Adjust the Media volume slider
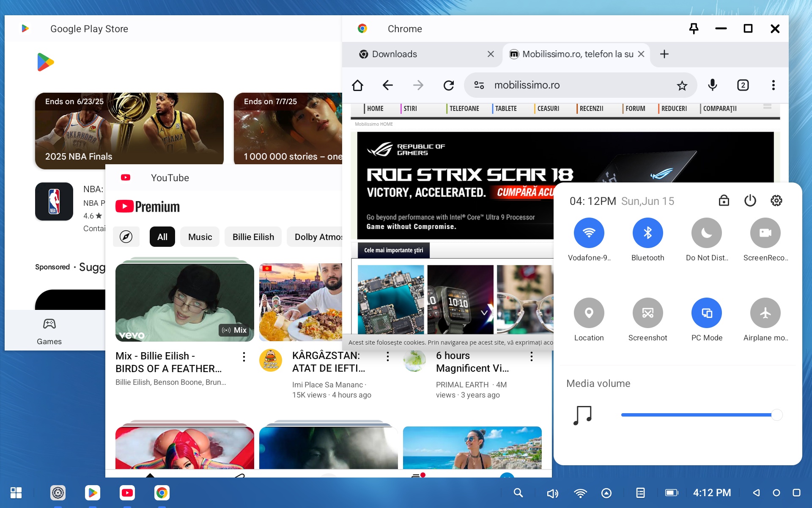This screenshot has height=508, width=812. pyautogui.click(x=701, y=415)
